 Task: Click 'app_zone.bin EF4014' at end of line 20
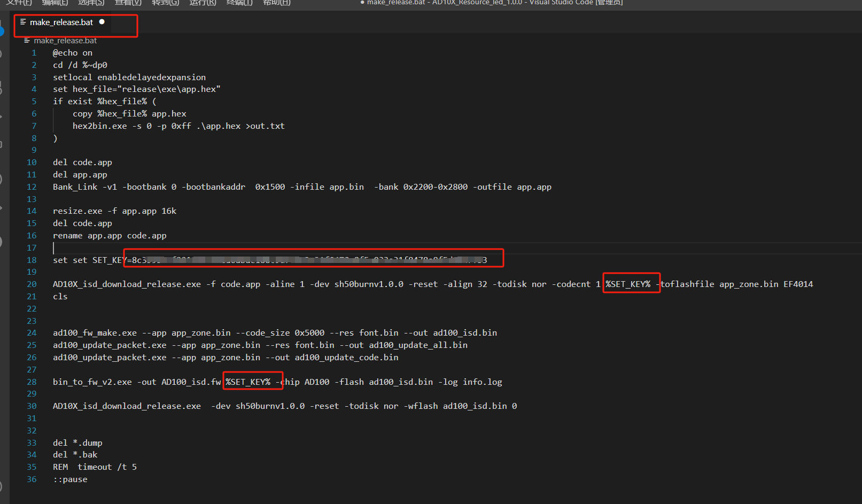pyautogui.click(x=766, y=284)
